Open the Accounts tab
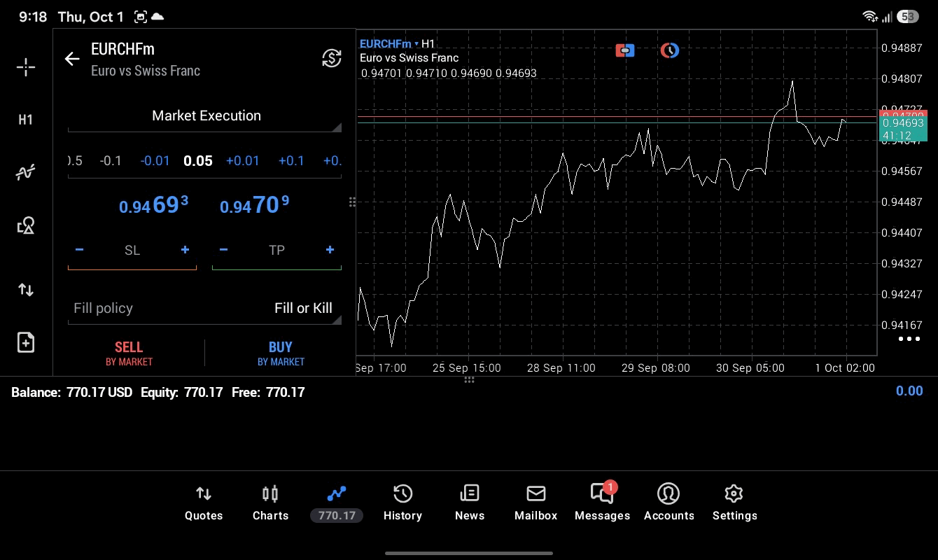Screen dimensions: 938x560 click(x=668, y=503)
